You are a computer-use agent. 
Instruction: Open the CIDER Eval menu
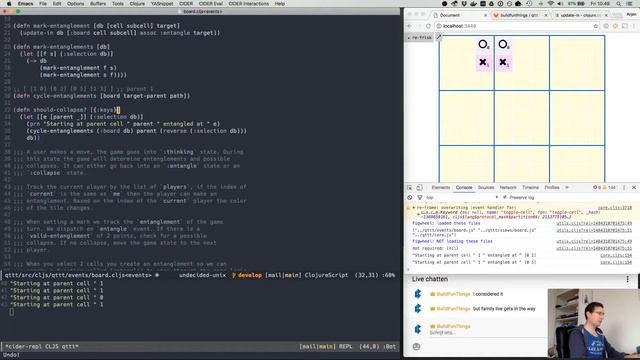pos(211,4)
